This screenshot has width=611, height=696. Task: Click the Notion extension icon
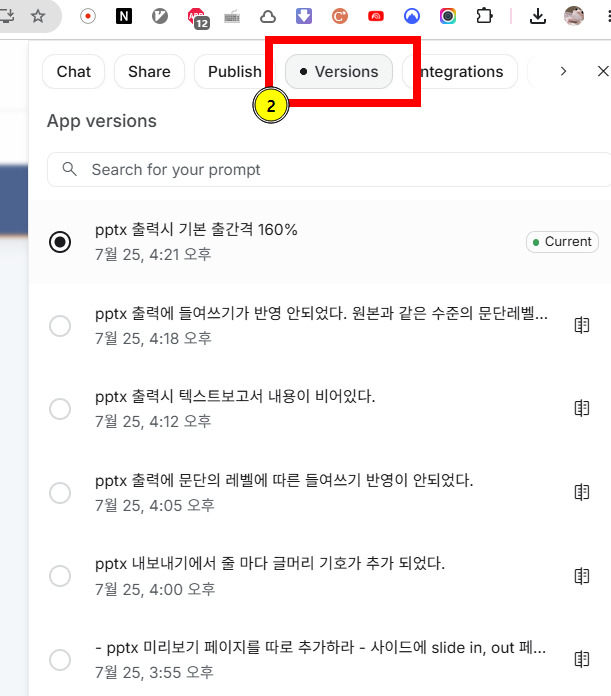click(x=124, y=16)
